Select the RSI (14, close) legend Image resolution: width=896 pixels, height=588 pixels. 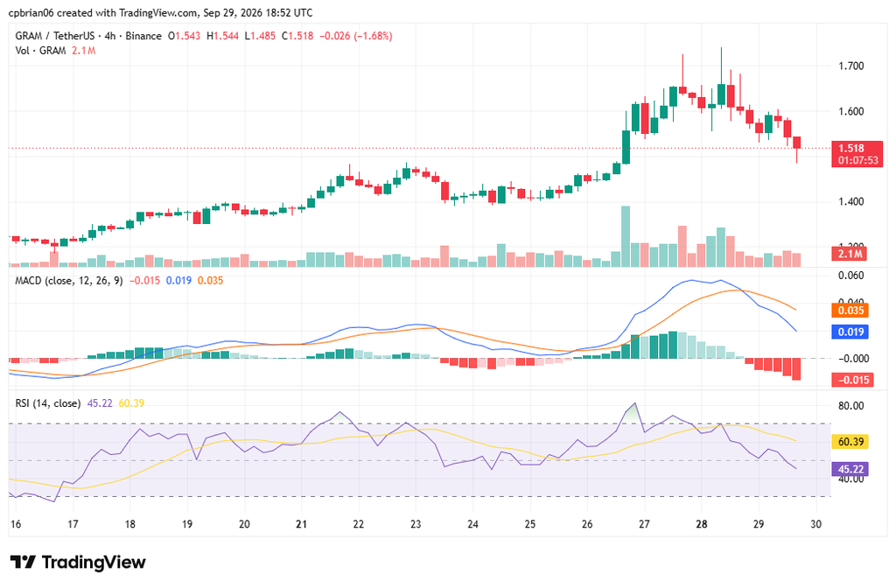tap(48, 403)
